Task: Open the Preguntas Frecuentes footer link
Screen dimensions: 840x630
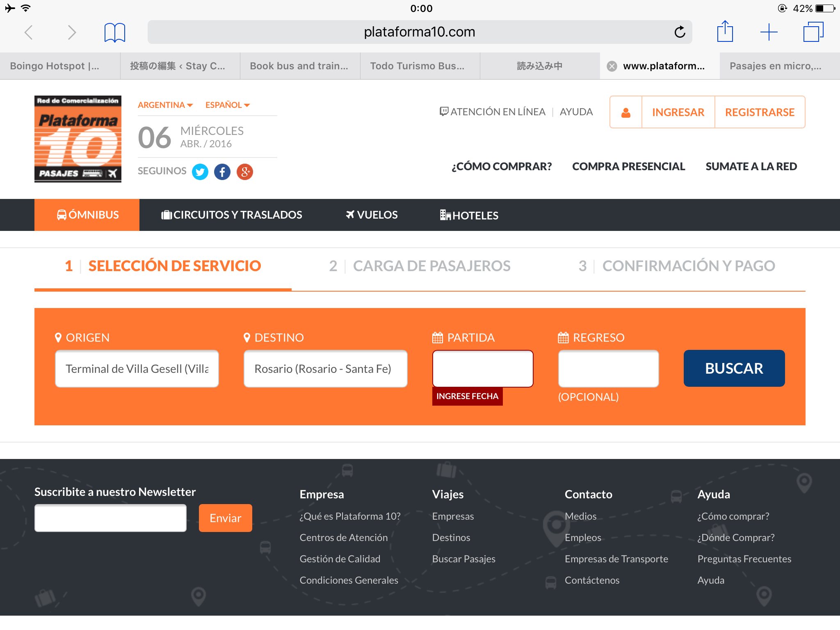Action: click(x=744, y=559)
